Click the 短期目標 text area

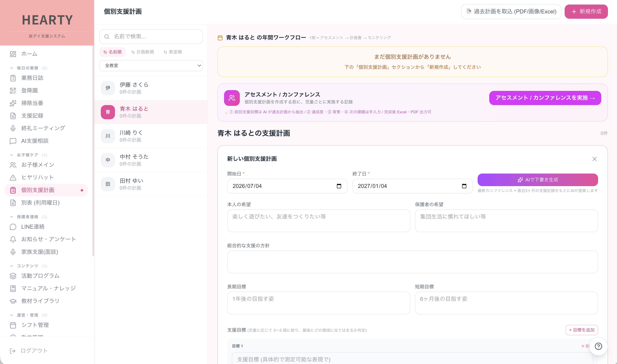pyautogui.click(x=506, y=303)
